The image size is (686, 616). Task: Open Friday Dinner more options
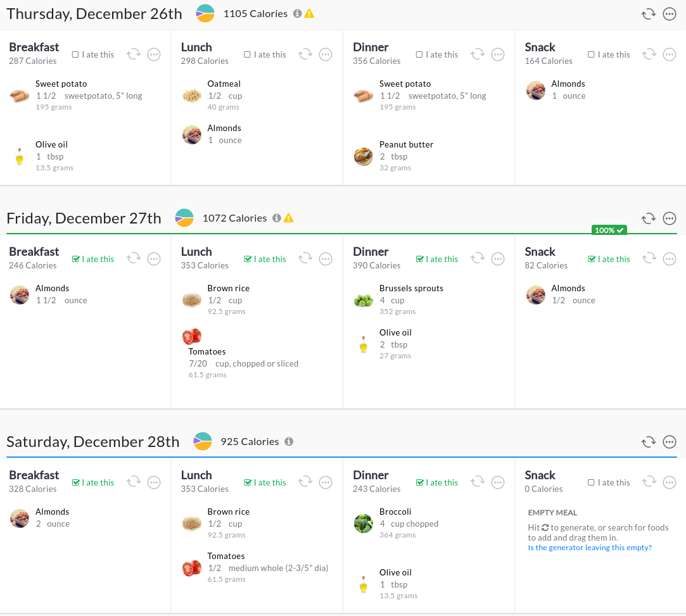[x=498, y=260]
